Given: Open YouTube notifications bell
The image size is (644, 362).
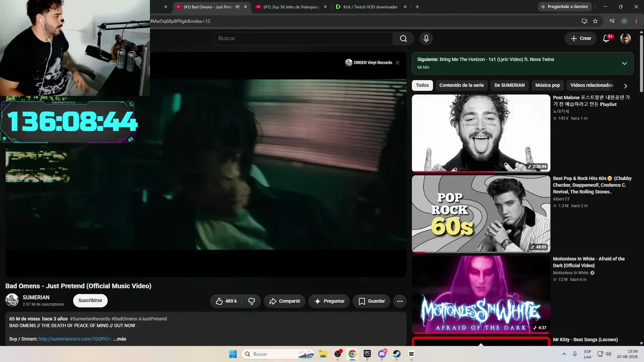Looking at the screenshot, I should [607, 39].
